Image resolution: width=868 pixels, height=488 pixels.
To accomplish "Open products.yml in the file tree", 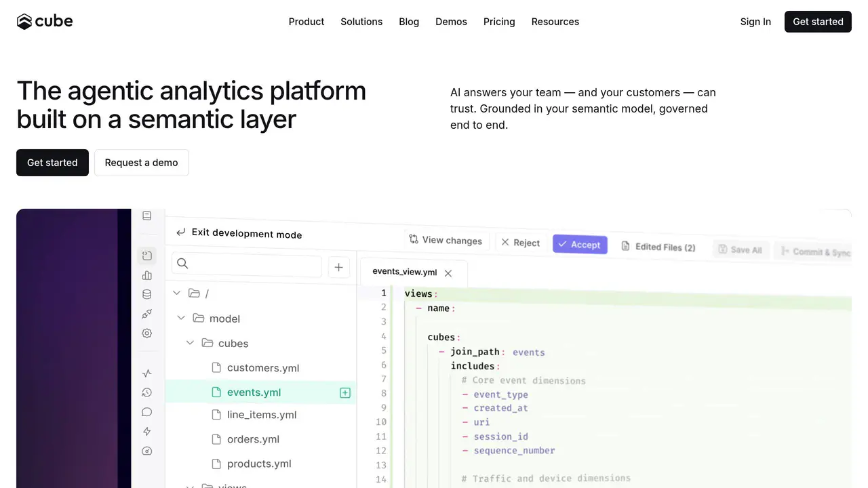I will click(x=259, y=464).
